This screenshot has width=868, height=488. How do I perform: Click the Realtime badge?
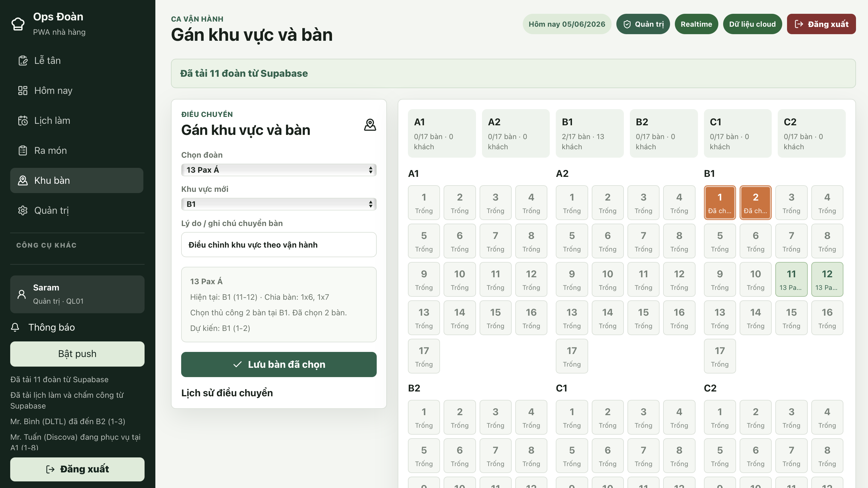(x=696, y=24)
